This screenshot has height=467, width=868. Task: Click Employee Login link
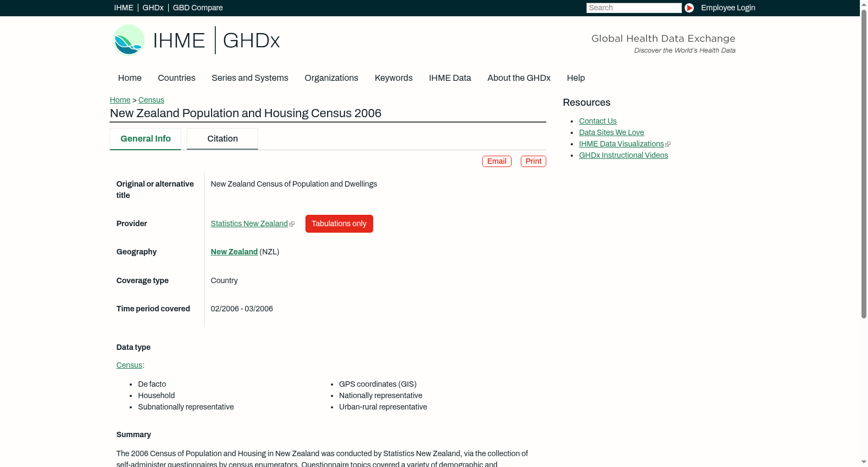(728, 8)
